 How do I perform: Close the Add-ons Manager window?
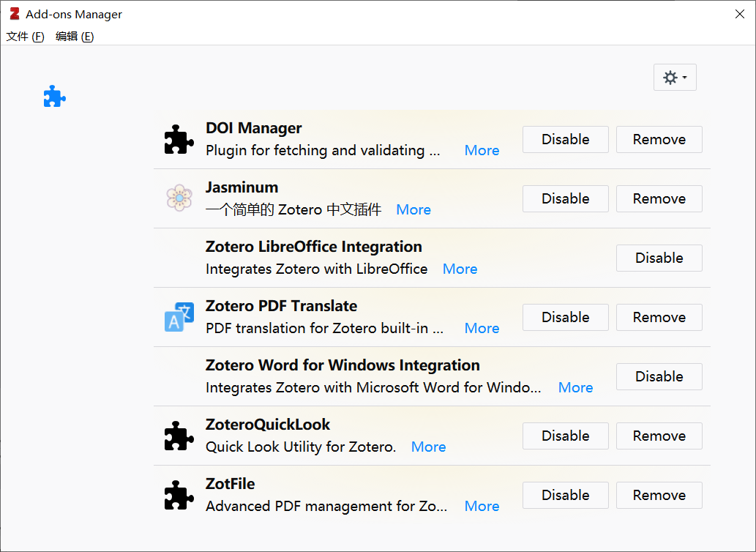740,14
